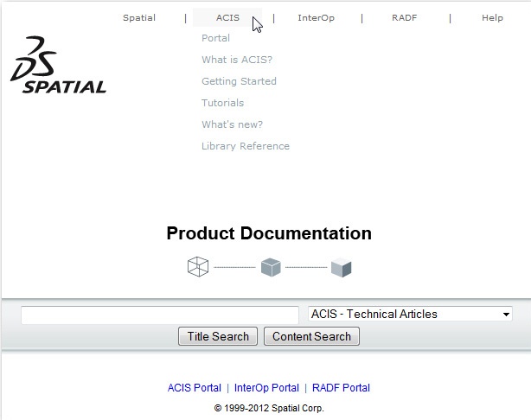This screenshot has width=531, height=420.
Task: Choose What is ACIS? menu entry
Action: tap(236, 60)
